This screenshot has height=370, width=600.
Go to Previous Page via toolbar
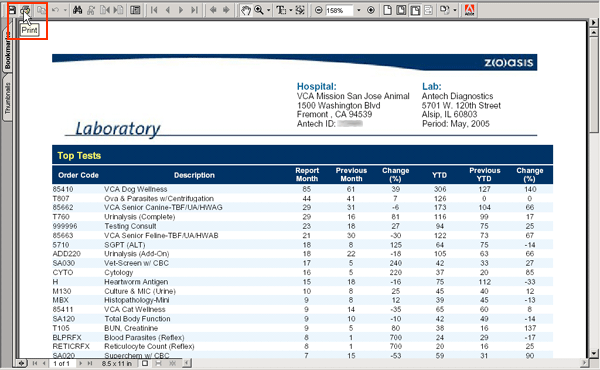168,10
